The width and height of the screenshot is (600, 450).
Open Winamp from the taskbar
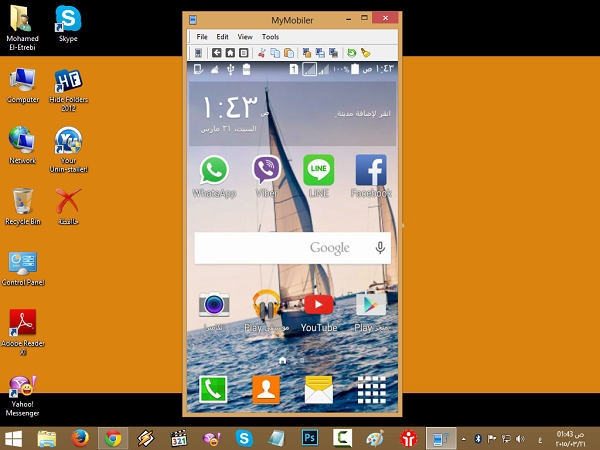pos(146,439)
